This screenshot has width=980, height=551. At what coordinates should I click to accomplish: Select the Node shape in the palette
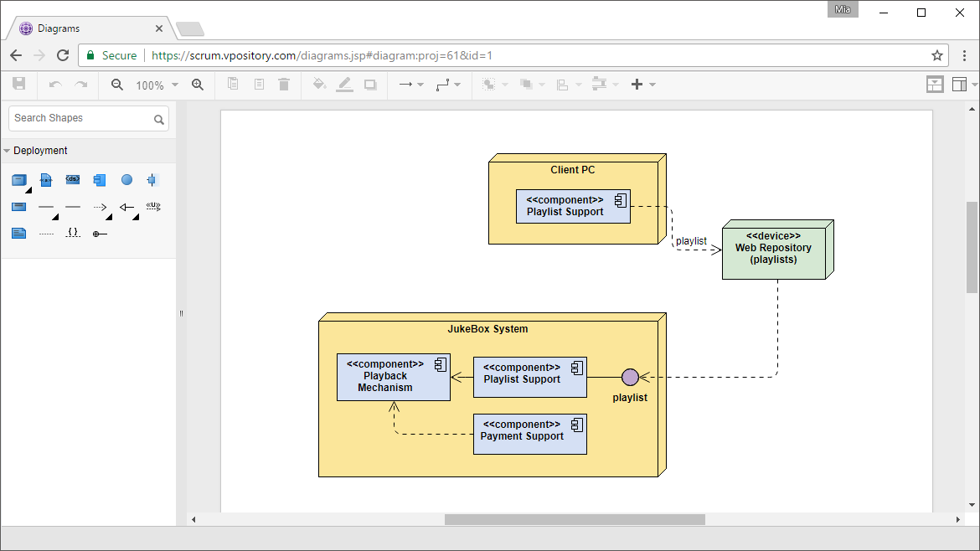(19, 181)
